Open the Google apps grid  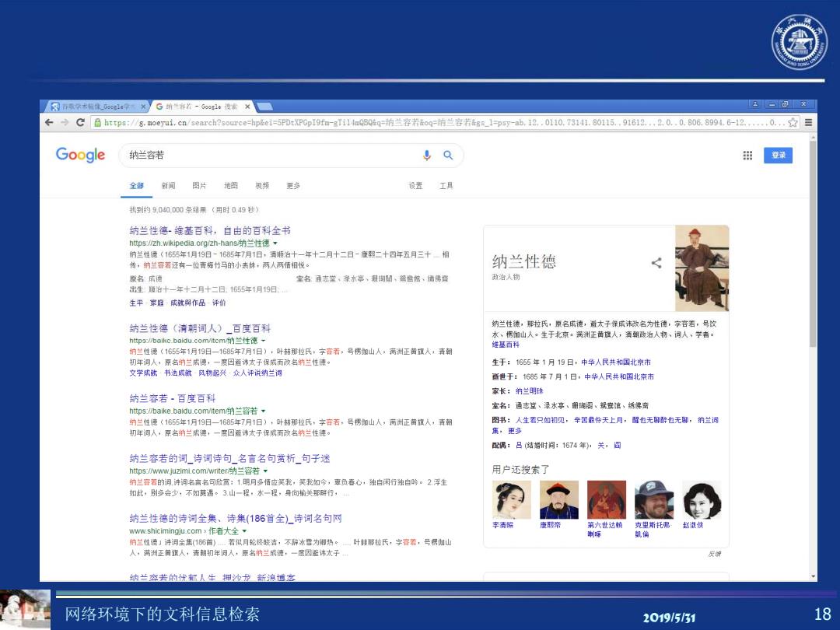coord(748,156)
